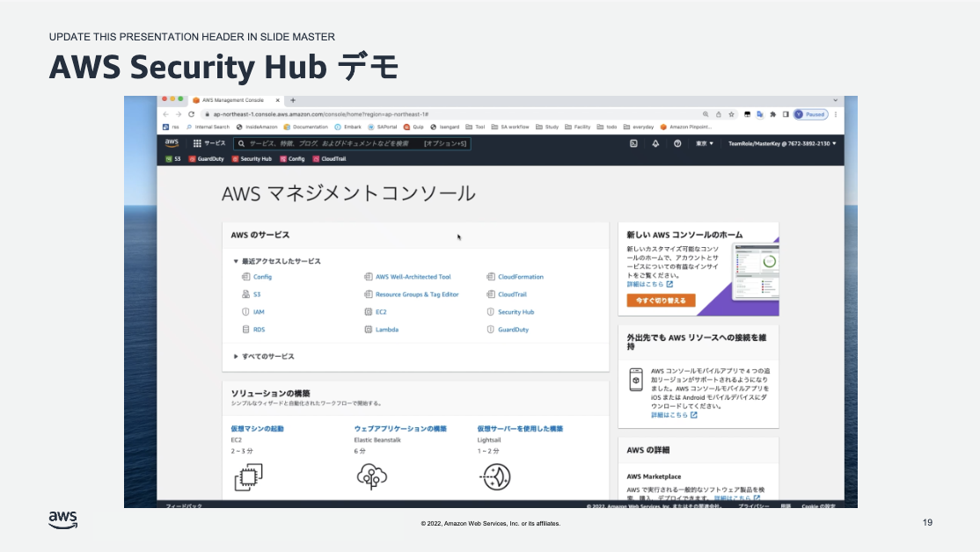Open the CloudShell terminal icon

pyautogui.click(x=633, y=143)
